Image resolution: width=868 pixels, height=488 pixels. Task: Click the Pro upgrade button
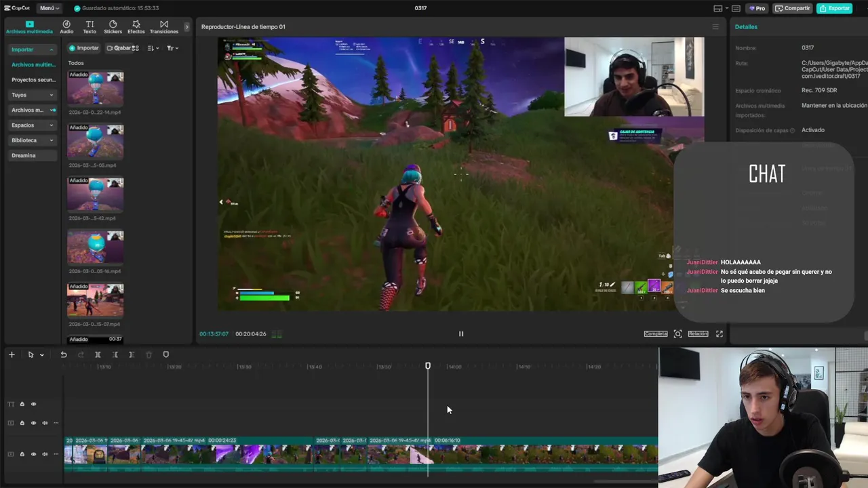pos(757,8)
